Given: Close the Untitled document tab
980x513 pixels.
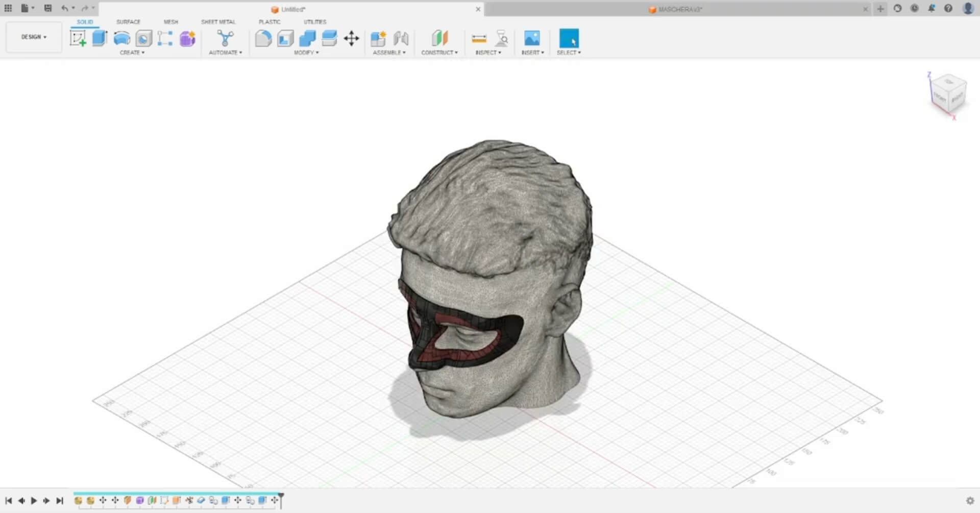Looking at the screenshot, I should pos(478,9).
